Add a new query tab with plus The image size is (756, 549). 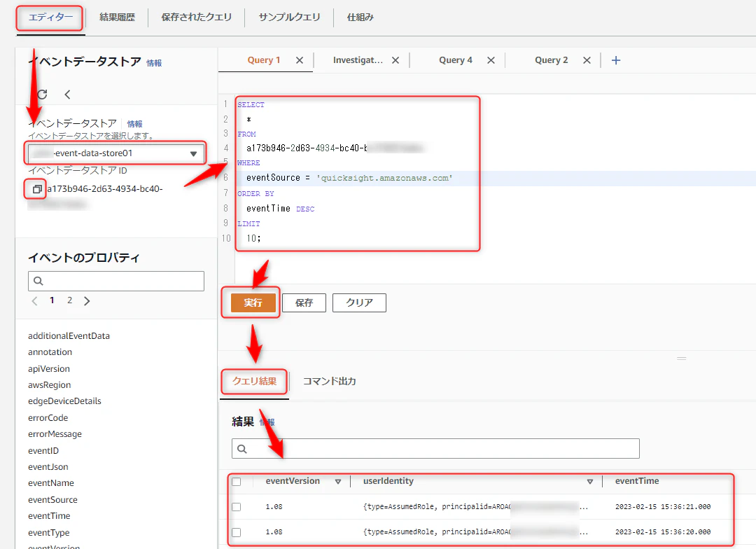click(616, 60)
